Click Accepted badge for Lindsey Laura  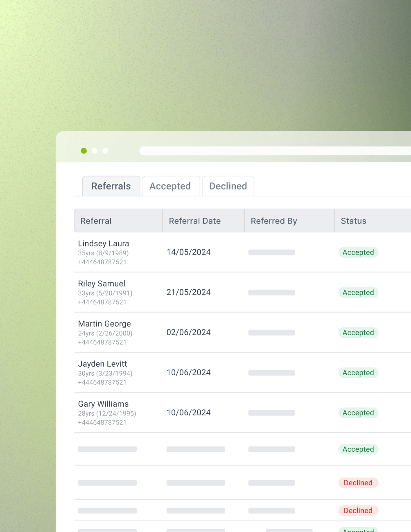(x=358, y=252)
